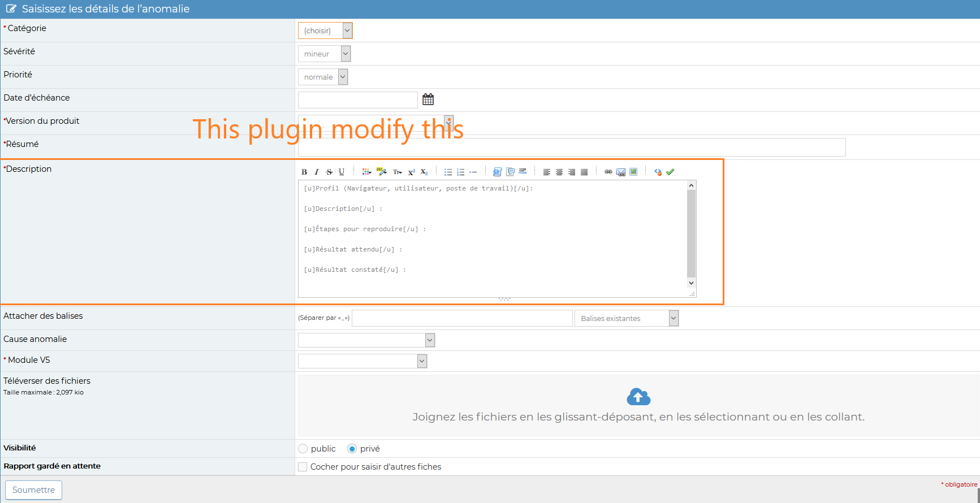This screenshot has height=503, width=980.
Task: Click the Description scrollbar up arrow
Action: pyautogui.click(x=691, y=185)
